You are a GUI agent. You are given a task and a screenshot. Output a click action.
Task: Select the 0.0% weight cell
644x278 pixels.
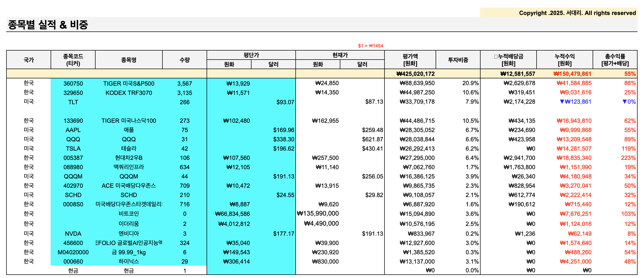(472, 270)
